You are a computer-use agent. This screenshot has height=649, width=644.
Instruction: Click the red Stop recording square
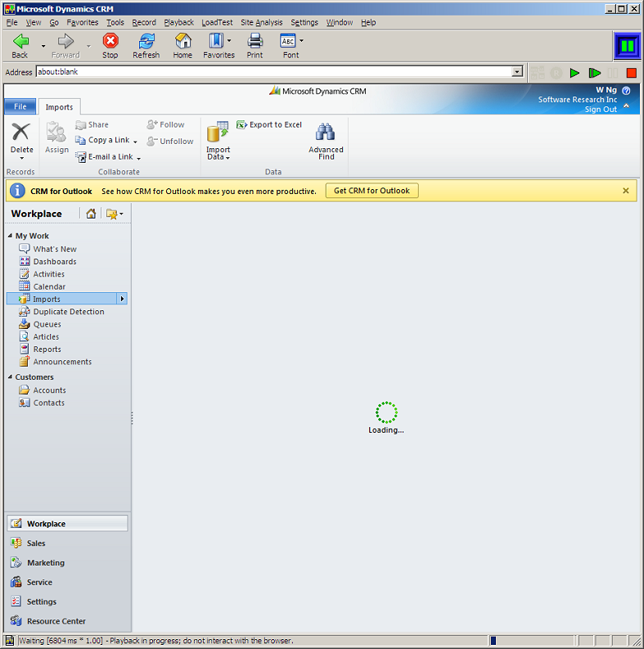(631, 74)
